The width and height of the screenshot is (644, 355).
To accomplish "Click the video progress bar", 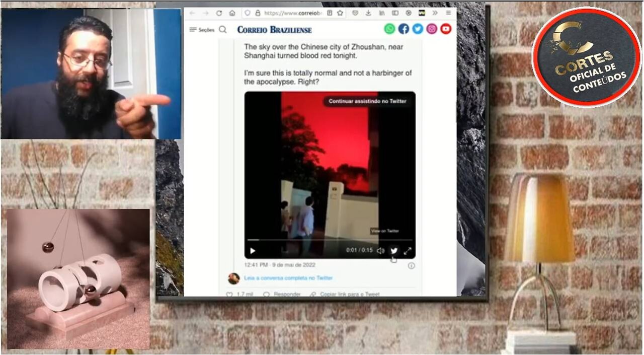I will pos(330,240).
